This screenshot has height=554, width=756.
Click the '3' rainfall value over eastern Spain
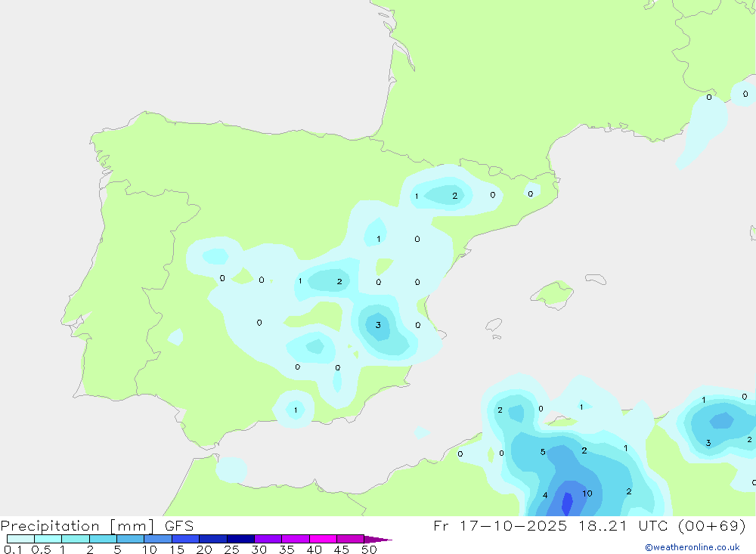tap(378, 325)
